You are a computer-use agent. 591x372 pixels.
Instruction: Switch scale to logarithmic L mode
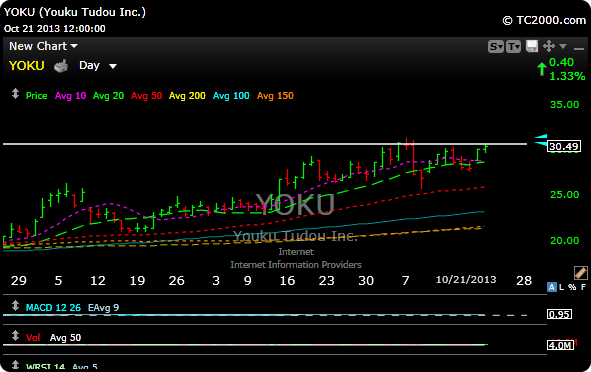[561, 287]
